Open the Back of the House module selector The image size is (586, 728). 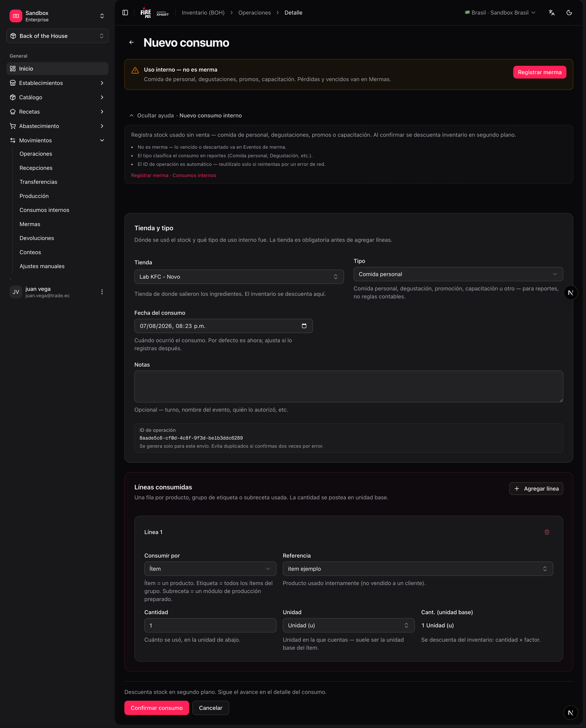[57, 36]
